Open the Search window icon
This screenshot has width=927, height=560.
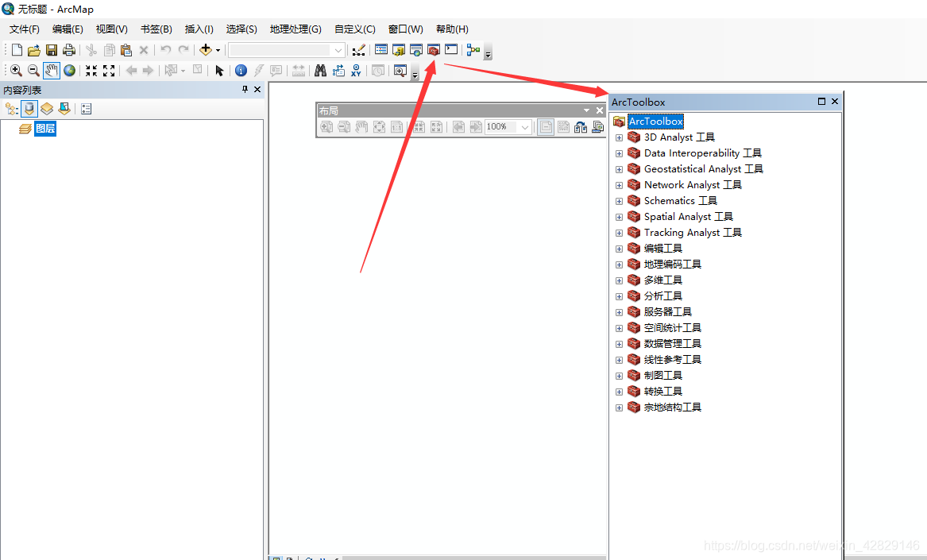click(x=416, y=50)
